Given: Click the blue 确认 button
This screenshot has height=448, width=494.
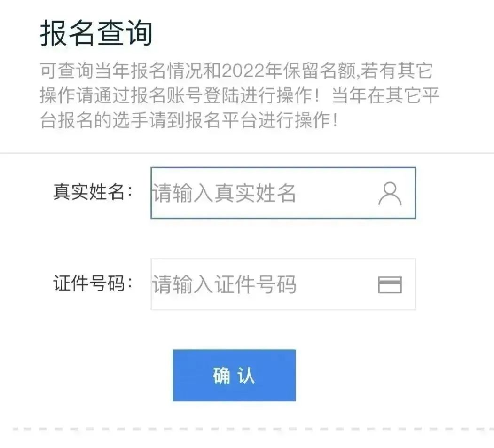Looking at the screenshot, I should 234,375.
